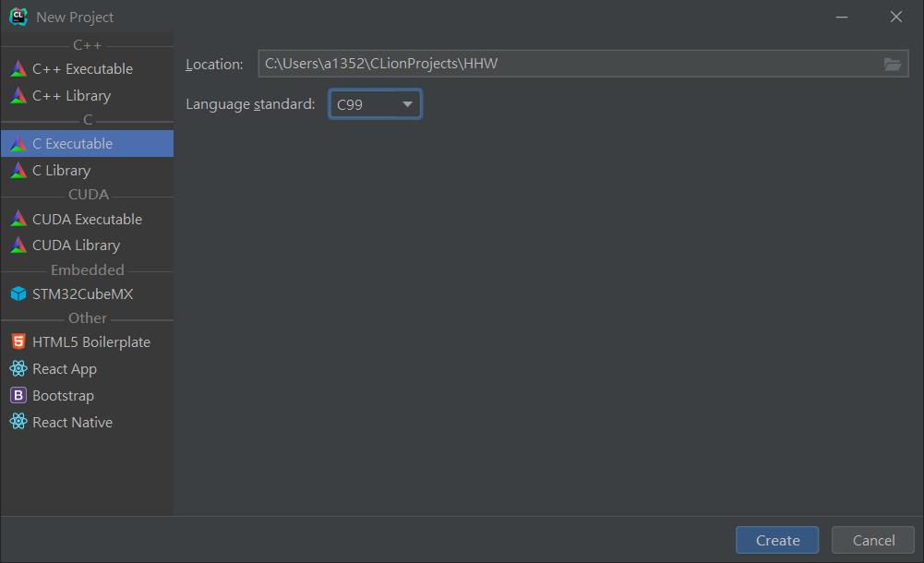Viewport: 924px width, 563px height.
Task: Close the New Project dialog
Action: (895, 18)
